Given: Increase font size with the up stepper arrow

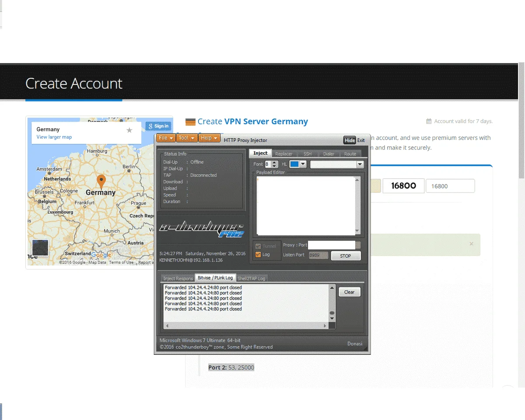Looking at the screenshot, I should pos(275,162).
